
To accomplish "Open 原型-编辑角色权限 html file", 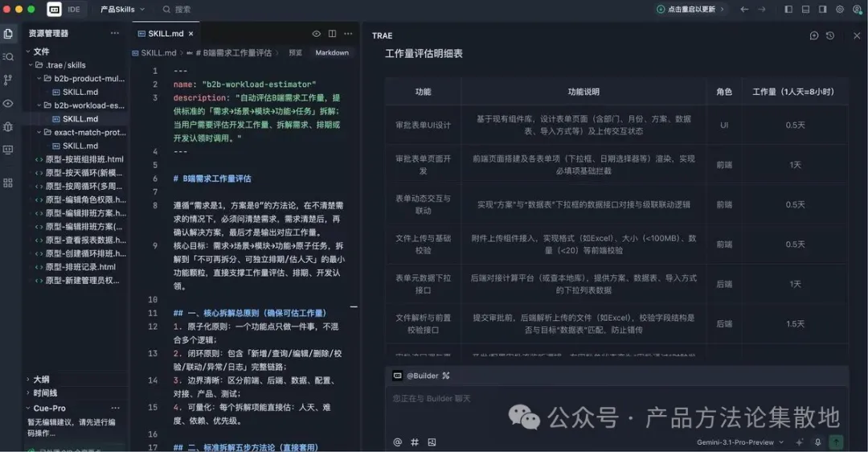I will (x=86, y=199).
